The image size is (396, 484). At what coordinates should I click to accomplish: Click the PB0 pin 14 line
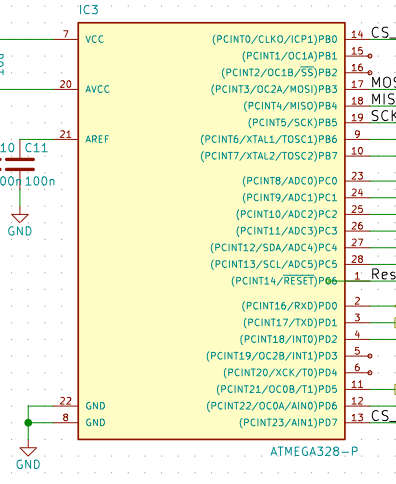[x=357, y=39]
